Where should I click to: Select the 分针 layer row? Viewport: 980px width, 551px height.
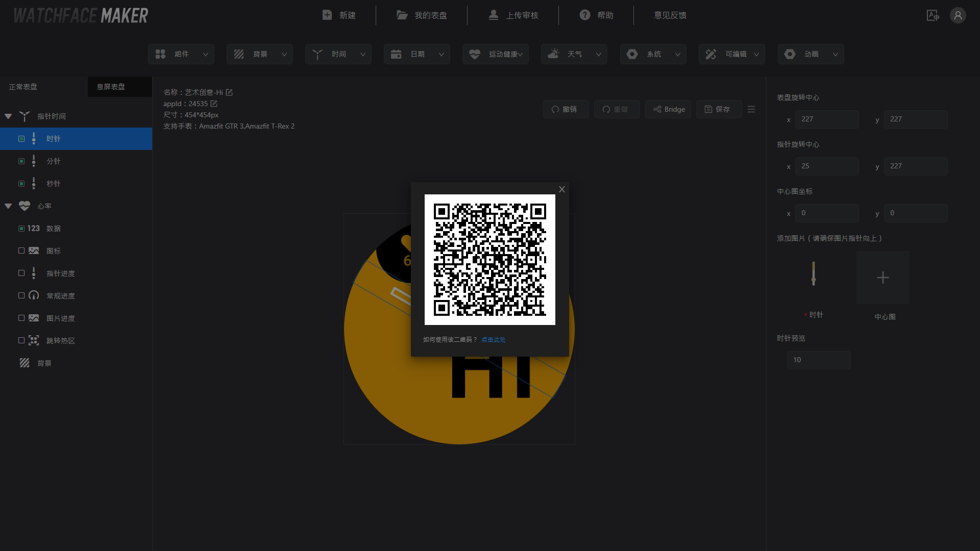76,161
